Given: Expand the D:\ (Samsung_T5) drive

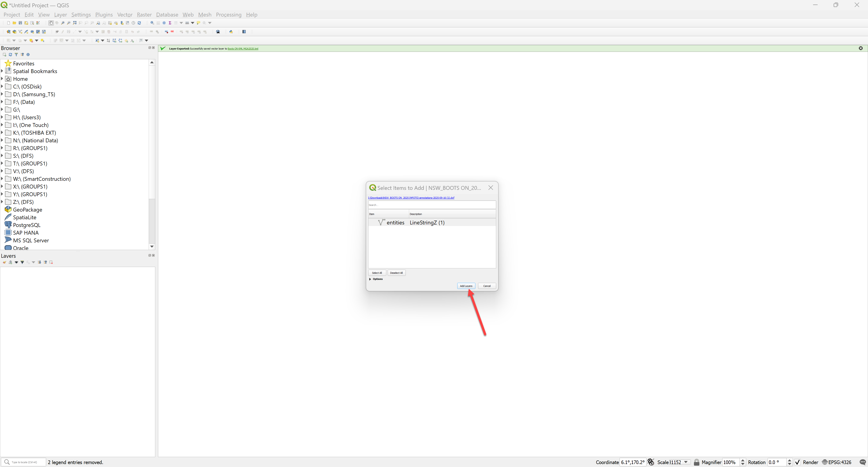Looking at the screenshot, I should tap(2, 94).
